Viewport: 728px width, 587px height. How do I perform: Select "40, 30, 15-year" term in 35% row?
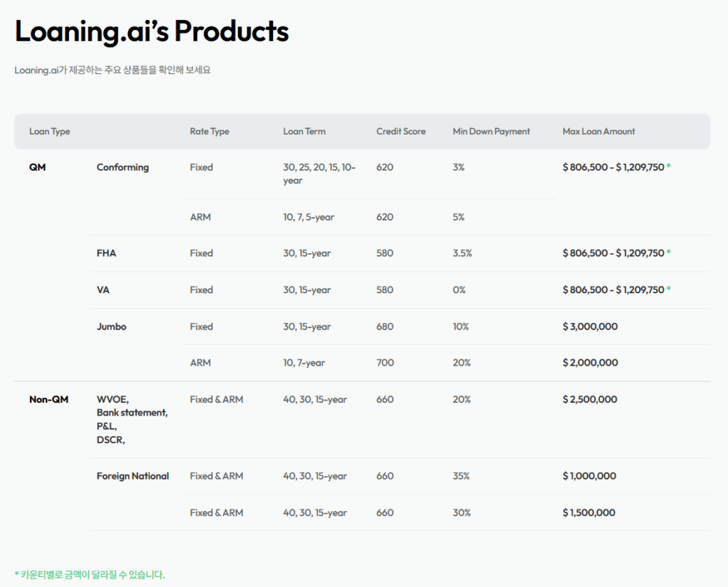click(x=315, y=477)
